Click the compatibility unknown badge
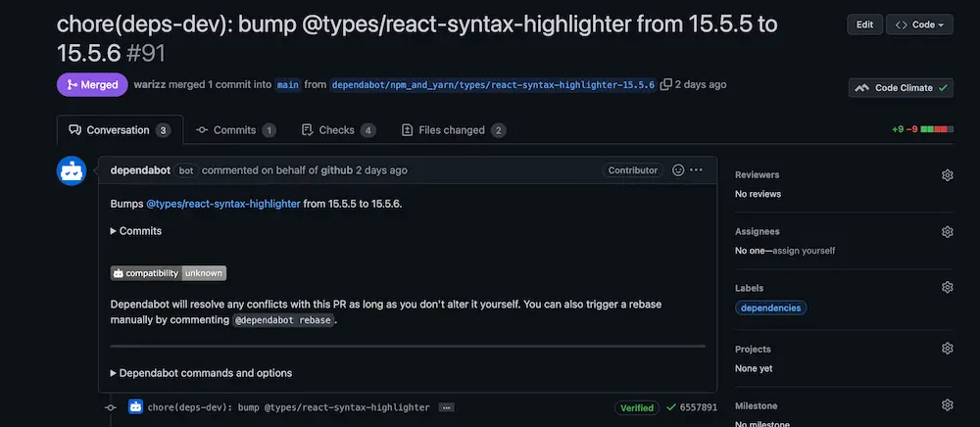The width and height of the screenshot is (980, 427). pos(169,273)
